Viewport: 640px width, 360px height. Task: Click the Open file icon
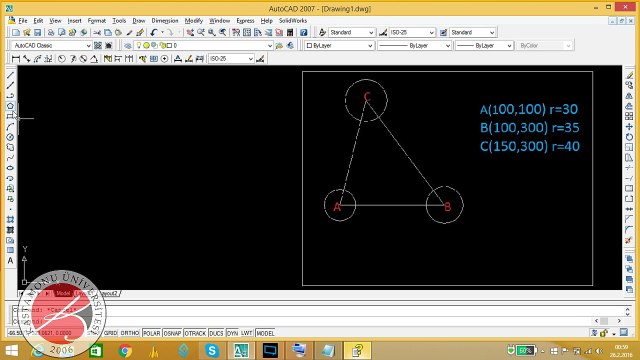[x=27, y=32]
